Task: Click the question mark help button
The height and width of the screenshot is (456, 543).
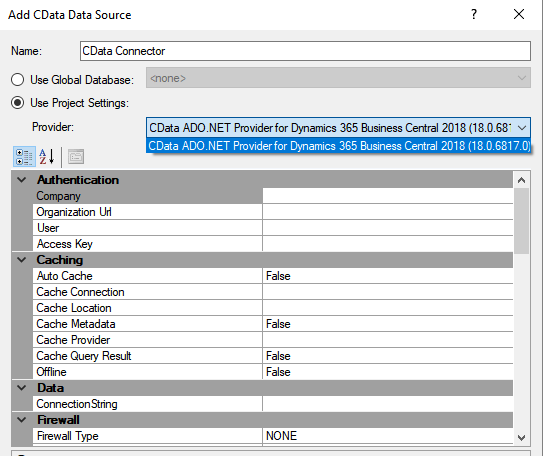Action: pyautogui.click(x=474, y=14)
